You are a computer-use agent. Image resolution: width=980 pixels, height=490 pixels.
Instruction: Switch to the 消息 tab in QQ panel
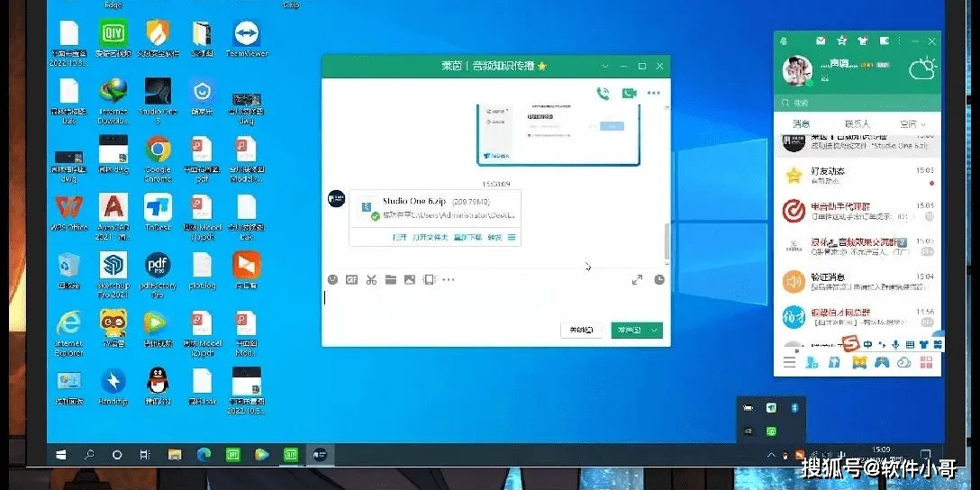[802, 123]
